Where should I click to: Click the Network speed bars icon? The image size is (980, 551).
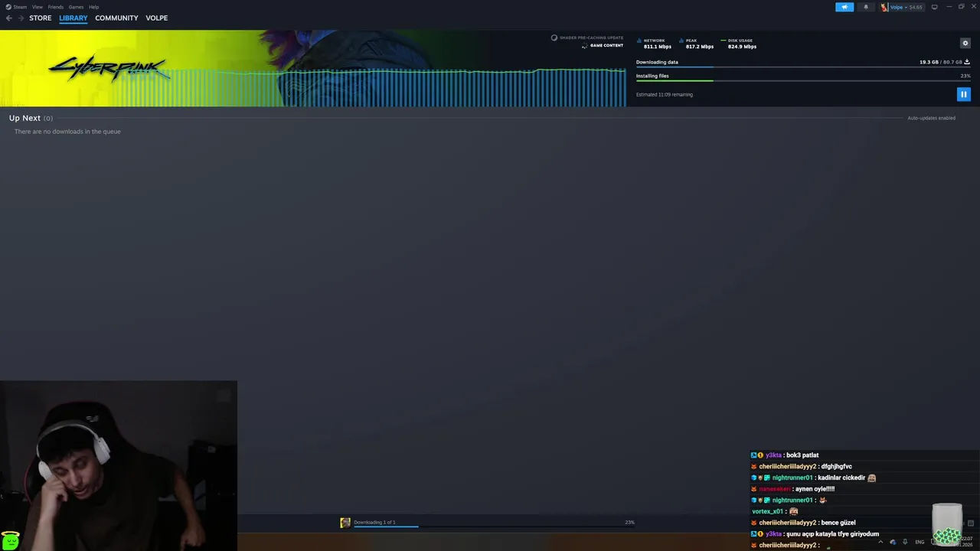pos(639,41)
